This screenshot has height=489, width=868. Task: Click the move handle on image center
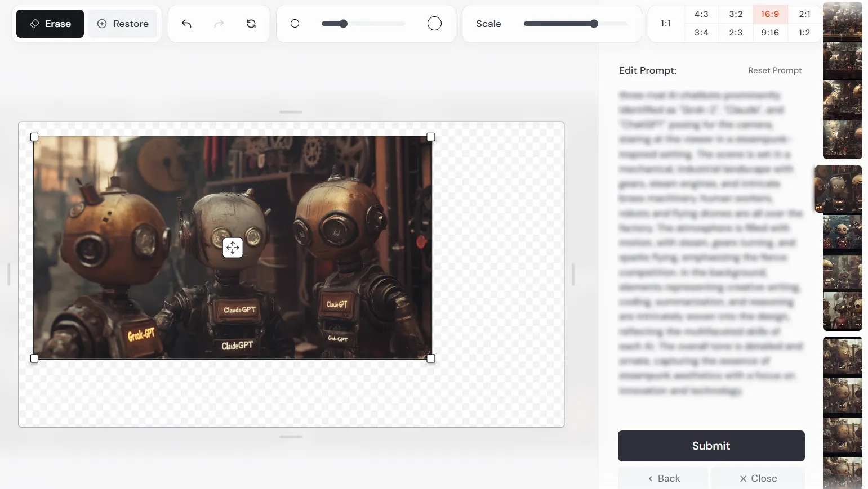[233, 248]
